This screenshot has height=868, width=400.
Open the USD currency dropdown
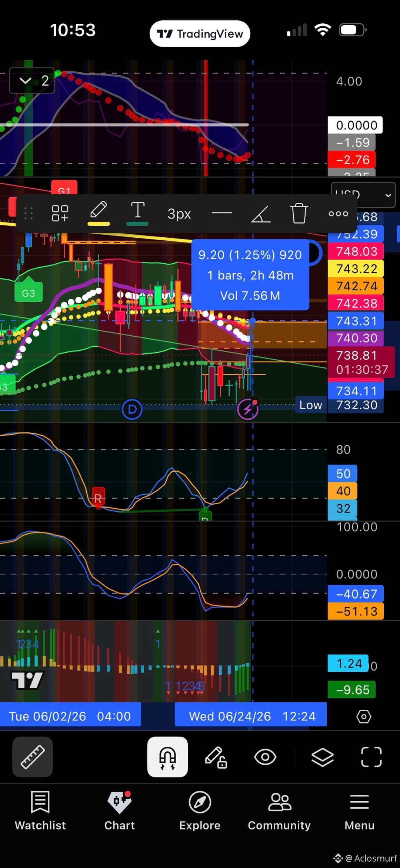pos(363,195)
